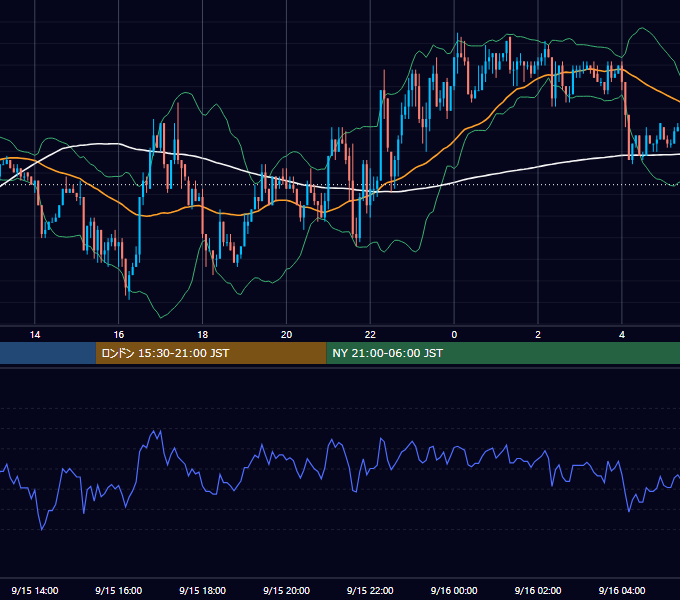Click the 4 hour label on price chart

622,335
